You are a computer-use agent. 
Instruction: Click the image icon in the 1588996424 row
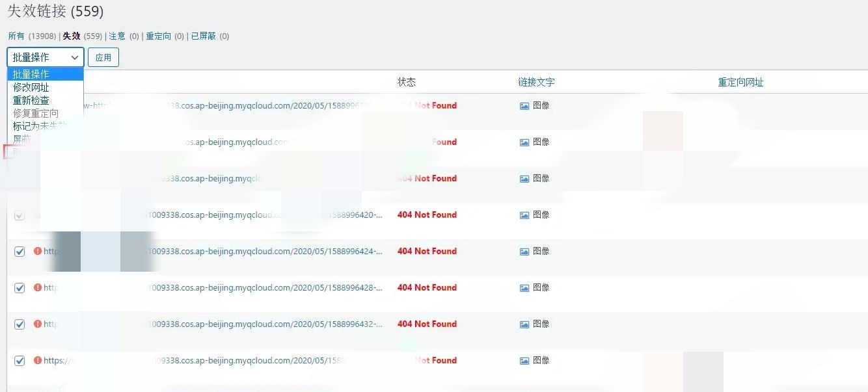point(524,252)
